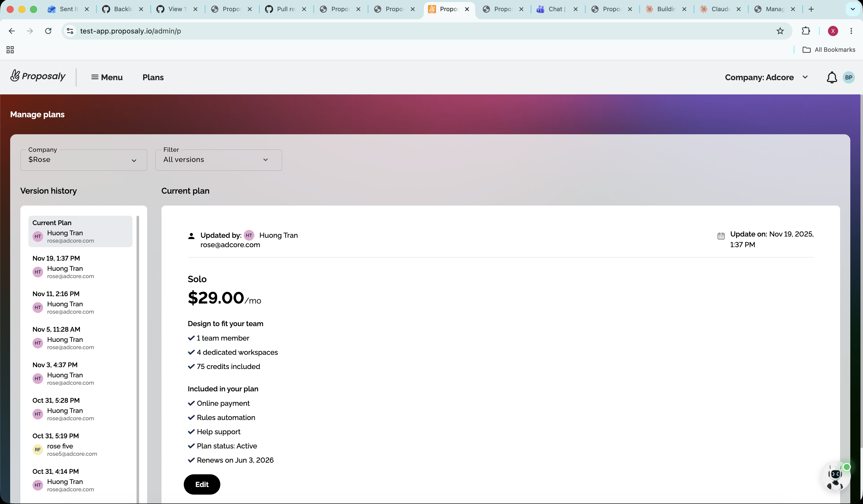Open the All versions filter dropdown
The image size is (863, 504).
[219, 160]
